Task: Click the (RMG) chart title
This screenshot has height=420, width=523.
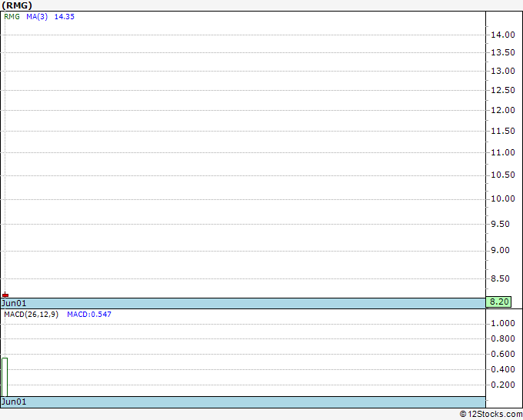Action: [17, 5]
